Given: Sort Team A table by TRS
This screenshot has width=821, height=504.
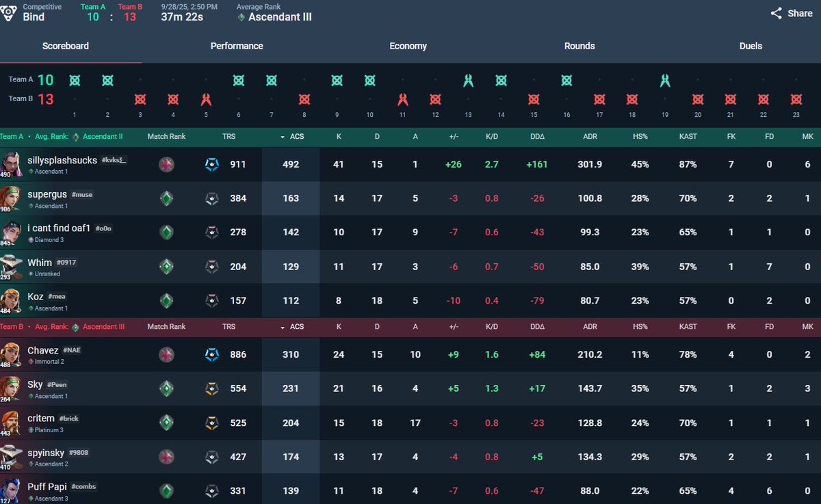Looking at the screenshot, I should [x=229, y=136].
